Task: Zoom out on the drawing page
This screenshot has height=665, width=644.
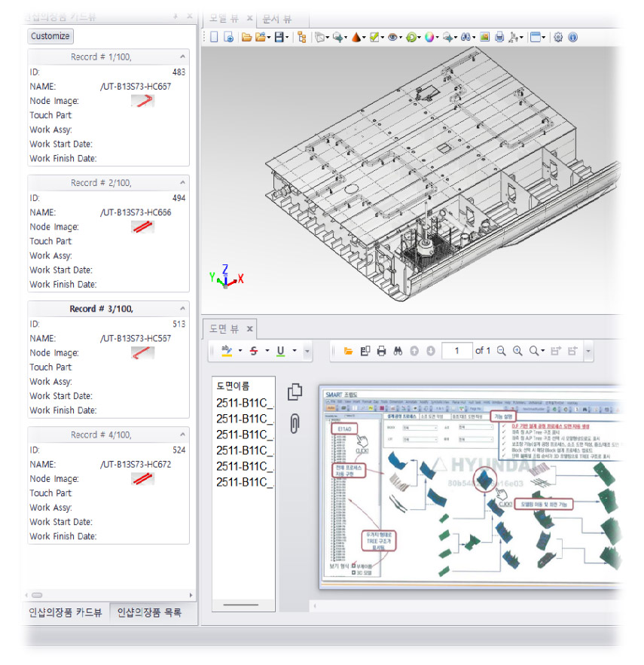Action: click(x=501, y=351)
